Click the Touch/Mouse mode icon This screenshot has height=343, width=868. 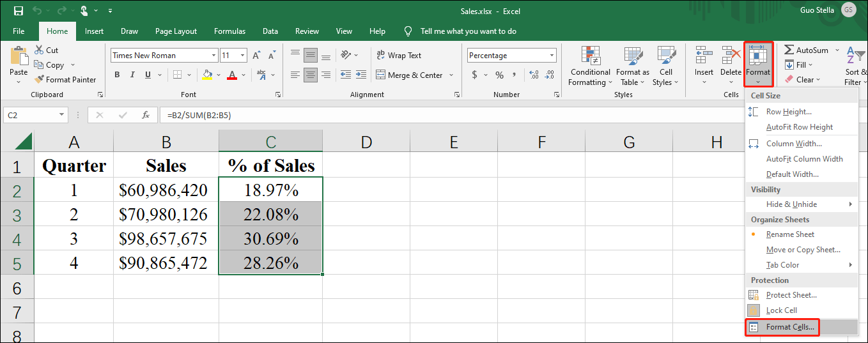click(x=84, y=11)
